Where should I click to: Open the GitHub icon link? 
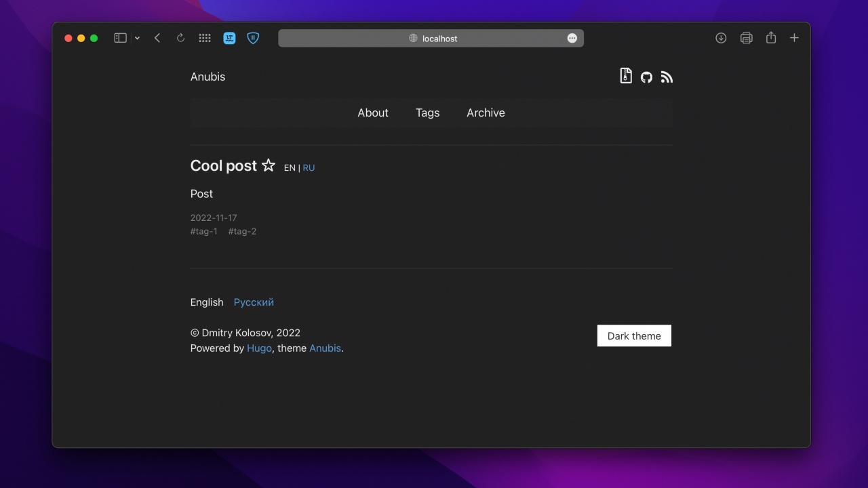[646, 77]
